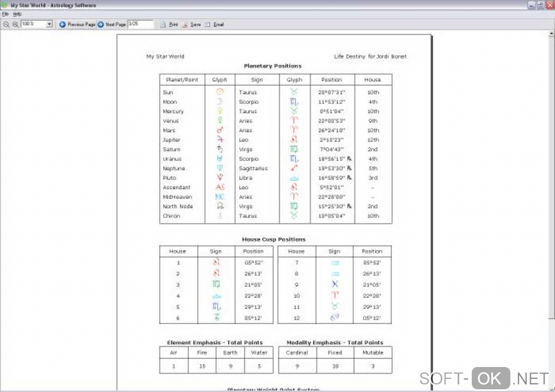Open the 100% zoom level dropdown

coord(49,24)
